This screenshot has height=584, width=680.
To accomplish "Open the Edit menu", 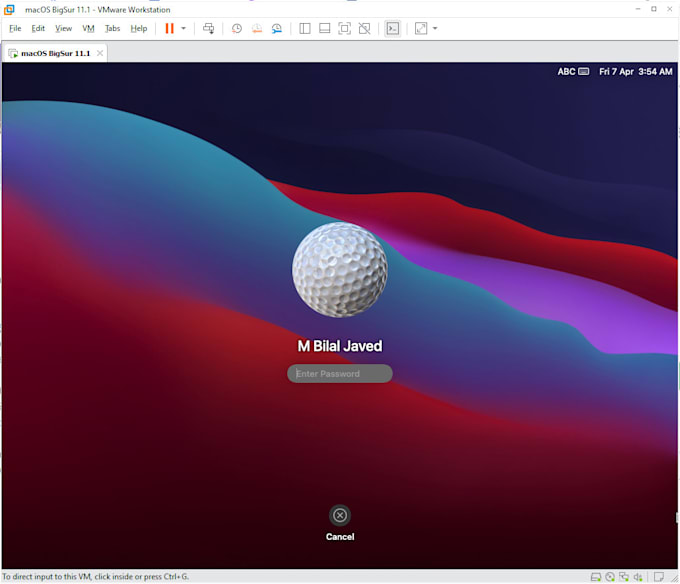I will [38, 29].
